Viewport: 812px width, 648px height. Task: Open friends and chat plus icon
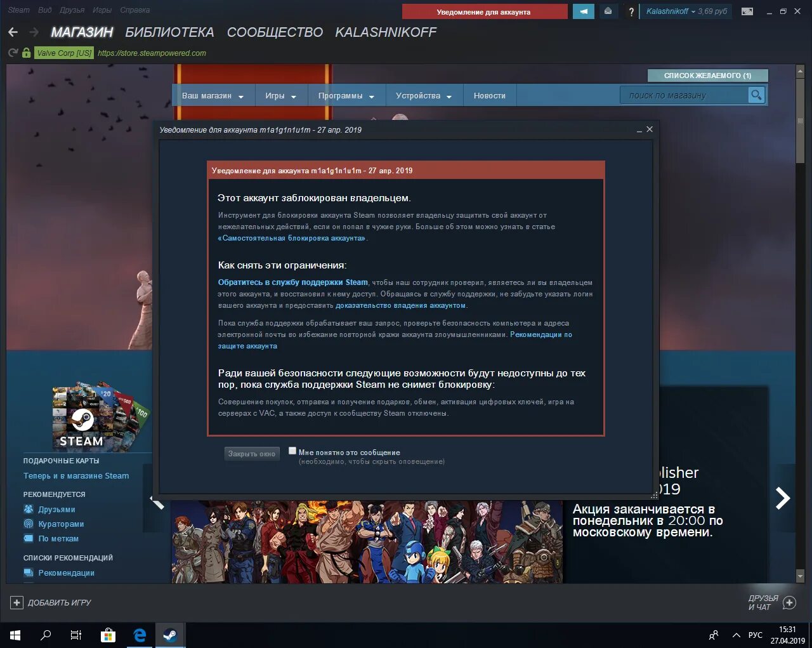tap(790, 602)
